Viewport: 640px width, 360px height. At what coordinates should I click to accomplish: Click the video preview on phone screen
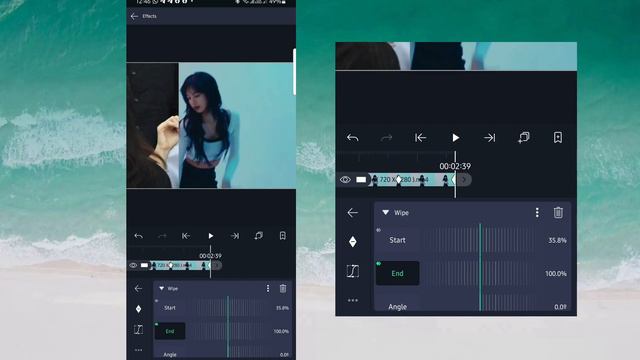pos(211,125)
